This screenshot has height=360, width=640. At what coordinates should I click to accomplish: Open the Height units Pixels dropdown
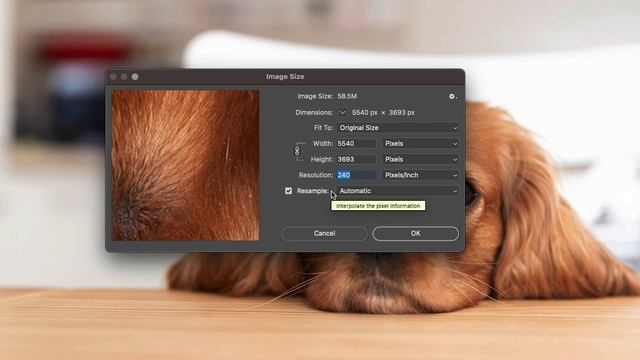click(x=420, y=159)
